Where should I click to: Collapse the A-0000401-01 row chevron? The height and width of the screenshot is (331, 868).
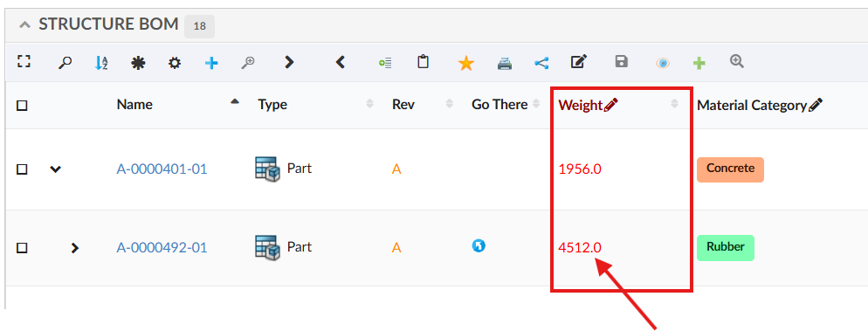pos(55,169)
